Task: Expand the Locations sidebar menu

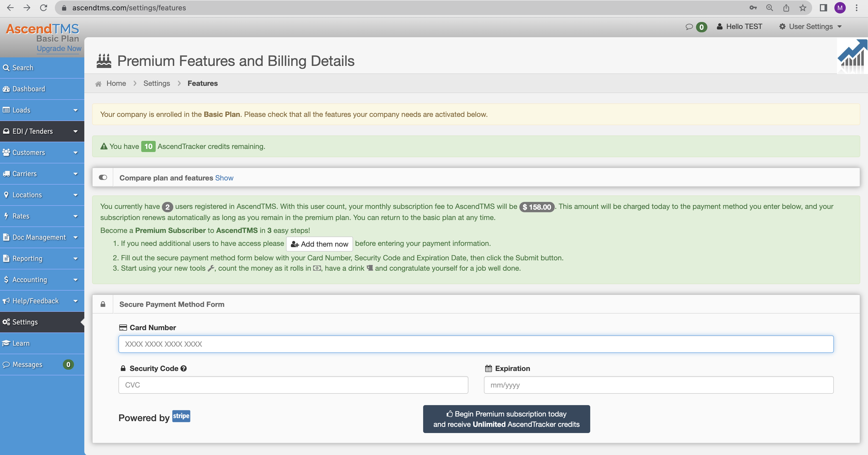Action: (x=42, y=195)
